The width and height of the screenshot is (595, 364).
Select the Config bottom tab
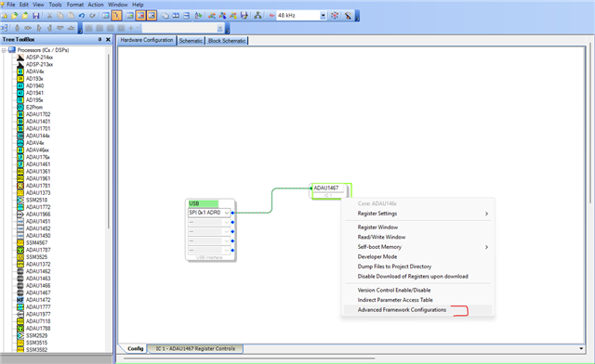(136, 348)
